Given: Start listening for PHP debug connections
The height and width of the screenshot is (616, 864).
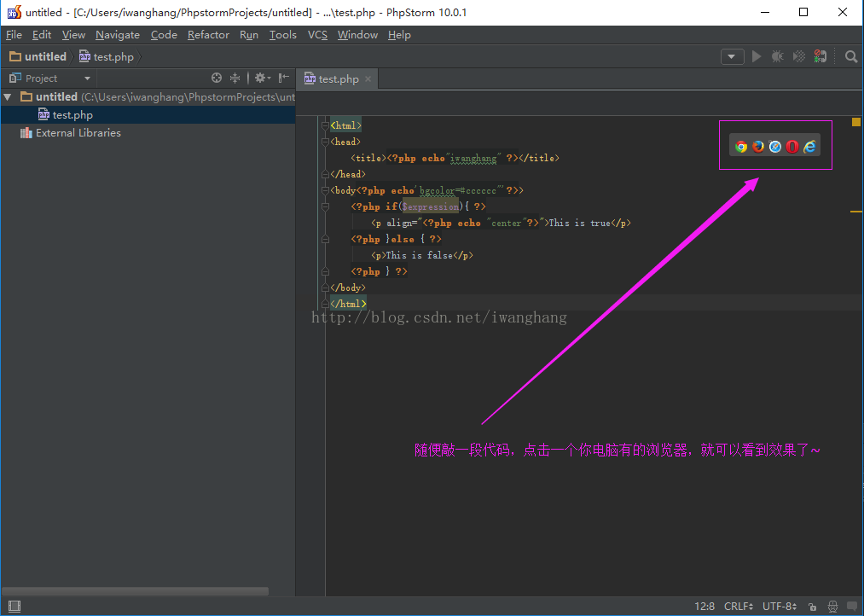Looking at the screenshot, I should (x=820, y=56).
